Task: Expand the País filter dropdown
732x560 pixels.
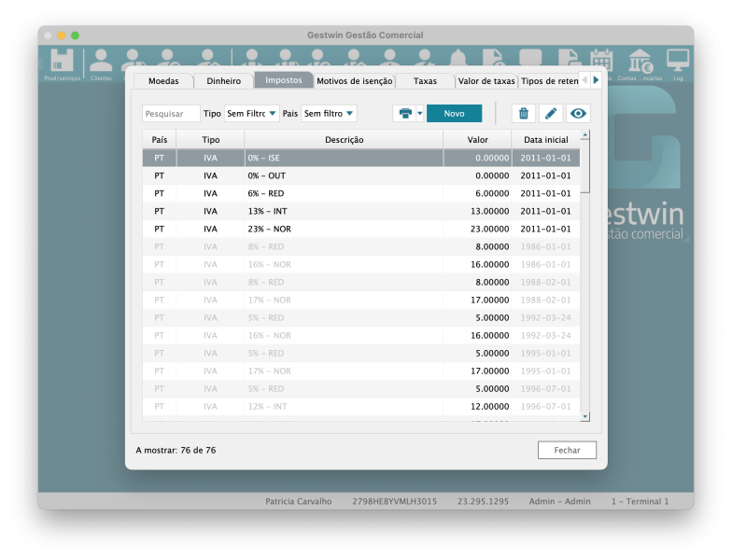Action: click(329, 113)
